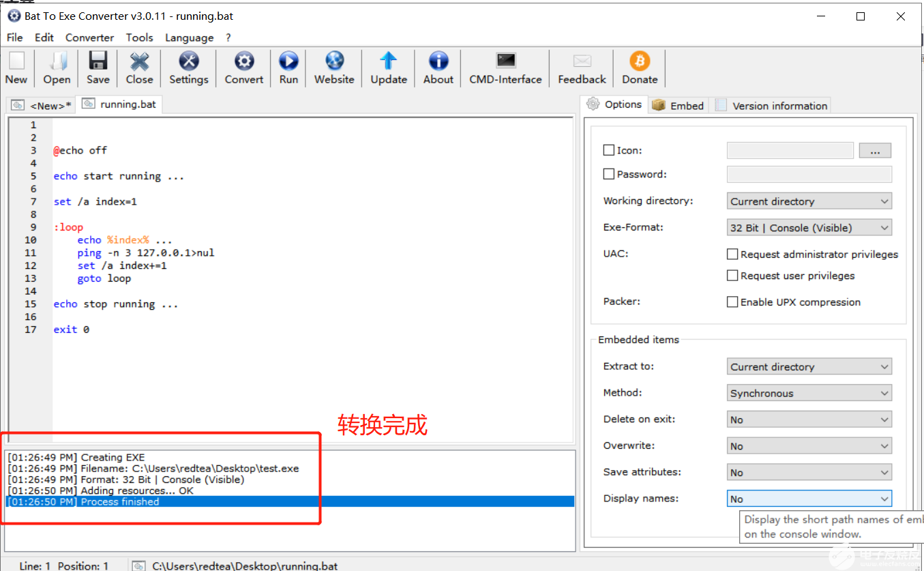Screen dimensions: 924x571
Task: Click the 'echo %index% ...' code line
Action: (x=125, y=240)
